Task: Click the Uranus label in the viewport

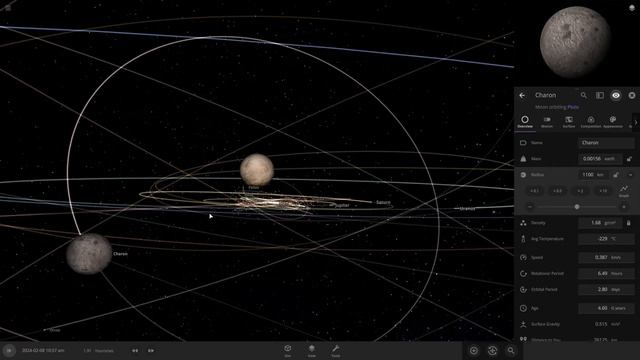Action: 467,209
